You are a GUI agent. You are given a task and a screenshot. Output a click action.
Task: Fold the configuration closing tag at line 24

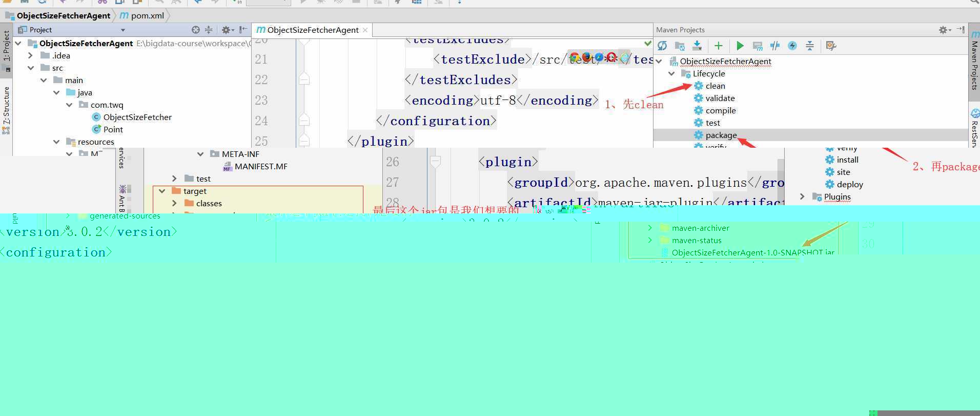304,121
